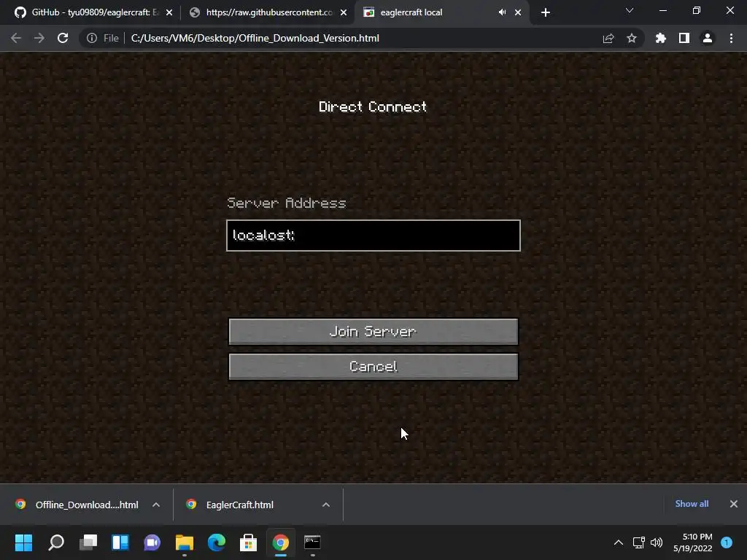The image size is (747, 560).
Task: Click Show all downloads link
Action: pos(692,504)
